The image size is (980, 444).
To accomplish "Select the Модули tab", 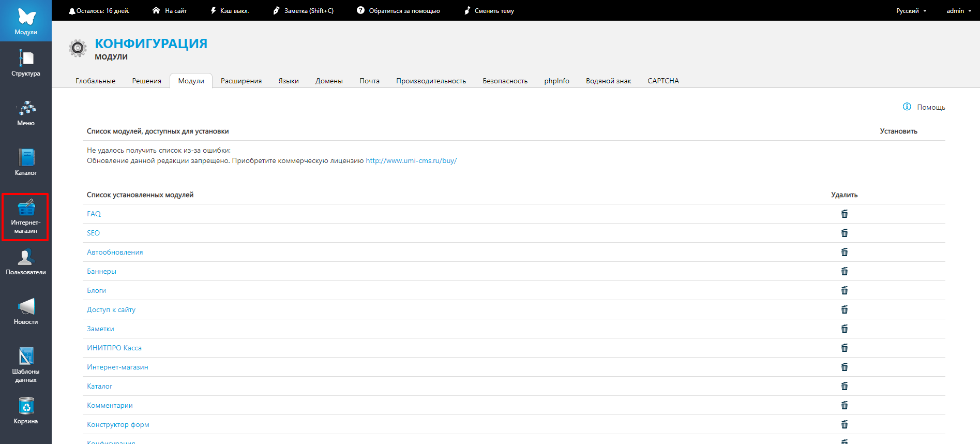I will coord(191,81).
